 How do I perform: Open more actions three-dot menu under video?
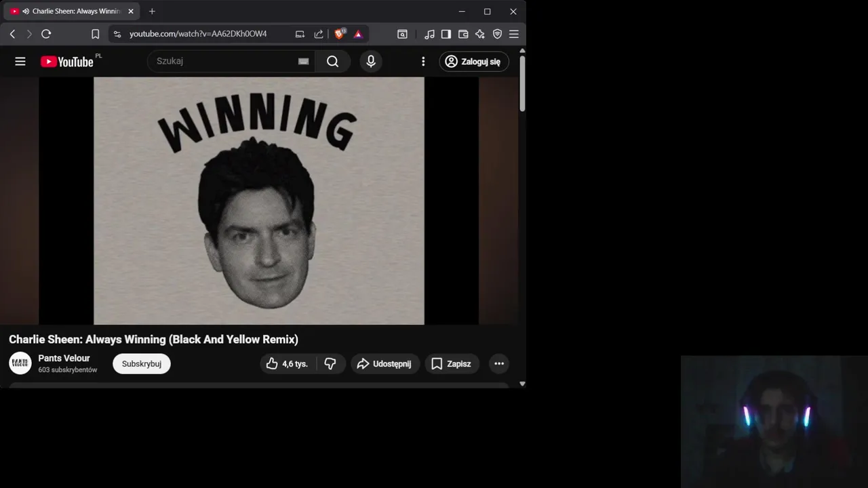(x=499, y=364)
